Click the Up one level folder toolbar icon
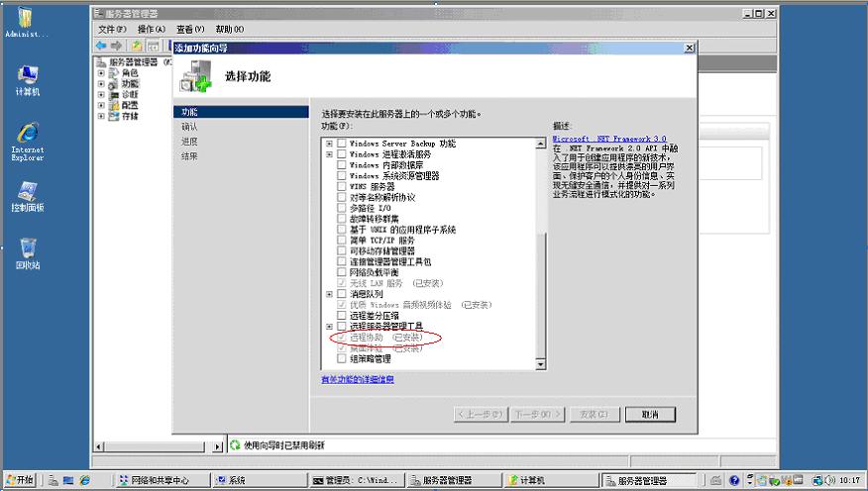The height and width of the screenshot is (491, 868). pyautogui.click(x=137, y=46)
